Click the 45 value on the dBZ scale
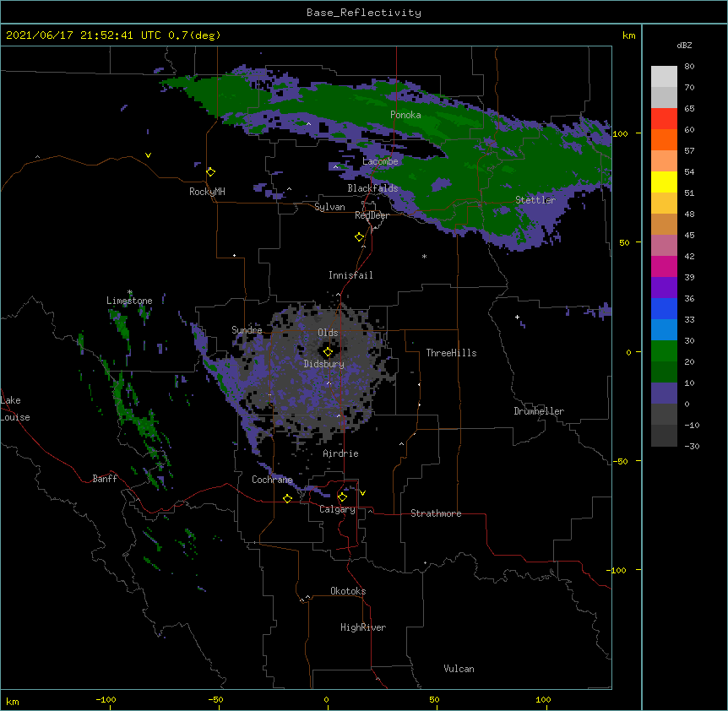 [689, 236]
